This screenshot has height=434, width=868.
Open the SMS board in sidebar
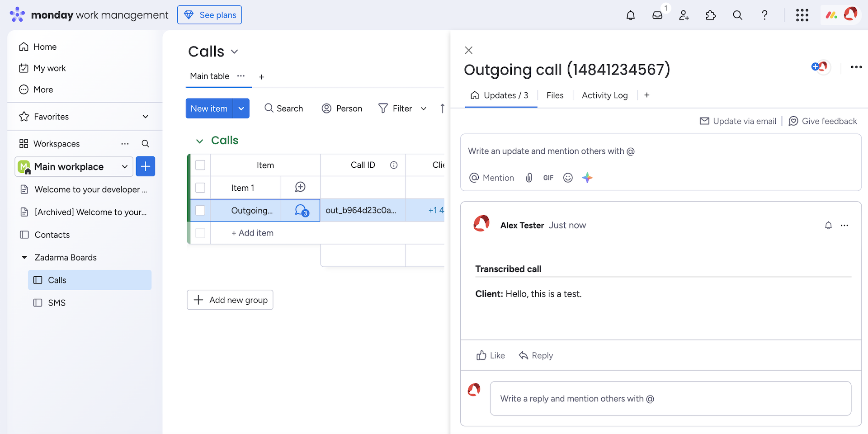click(x=90, y=302)
